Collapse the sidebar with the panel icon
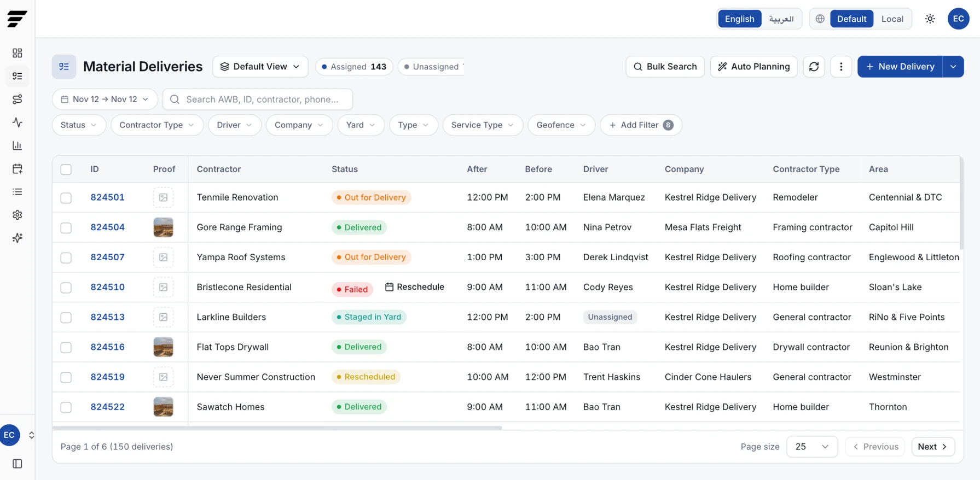This screenshot has width=980, height=480. [x=18, y=464]
